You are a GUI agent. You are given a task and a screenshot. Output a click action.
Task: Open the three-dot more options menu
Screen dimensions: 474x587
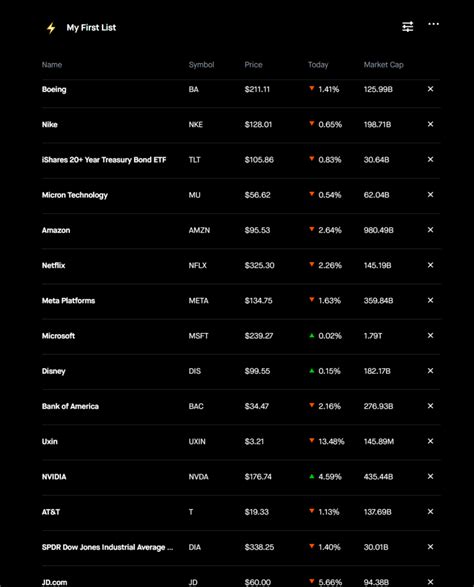coord(433,24)
